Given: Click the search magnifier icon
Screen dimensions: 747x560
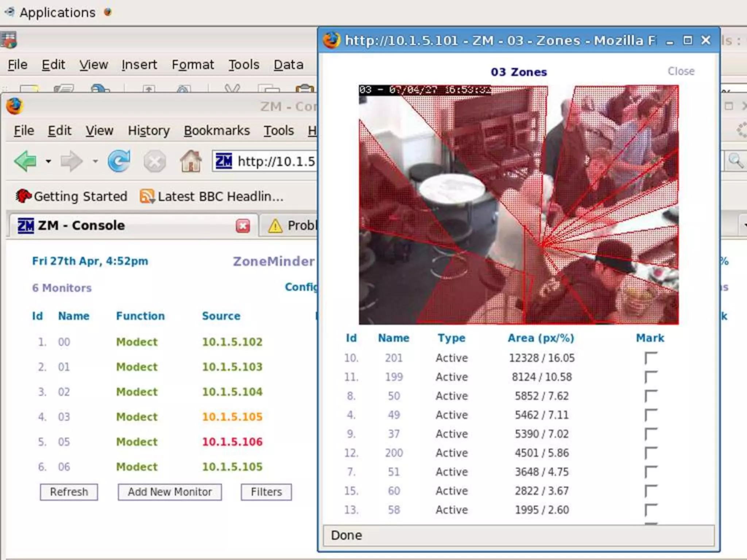Looking at the screenshot, I should 735,161.
